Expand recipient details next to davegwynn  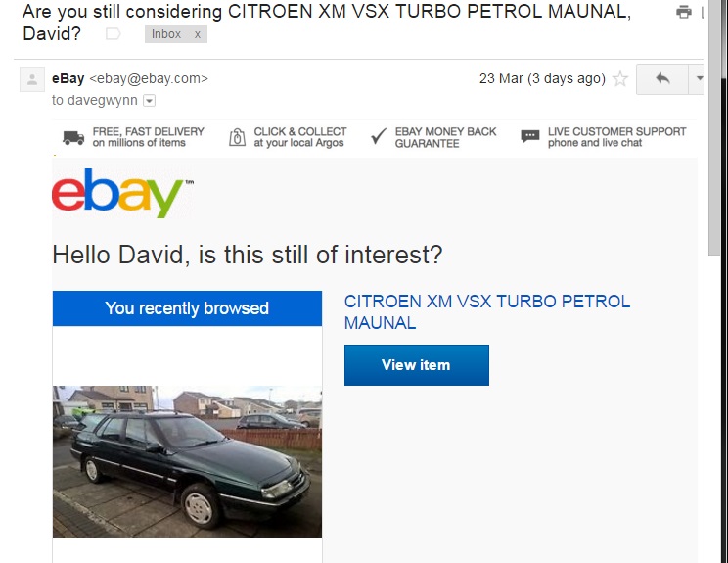pyautogui.click(x=149, y=100)
